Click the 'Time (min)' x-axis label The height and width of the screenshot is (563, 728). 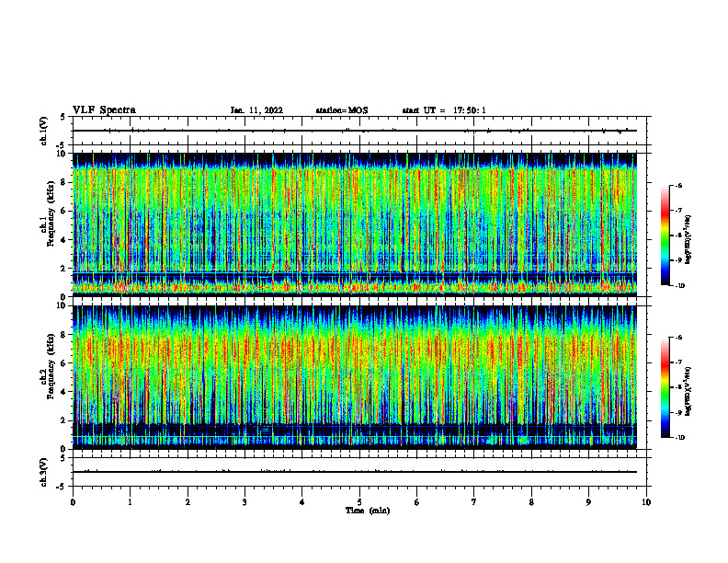click(x=368, y=511)
